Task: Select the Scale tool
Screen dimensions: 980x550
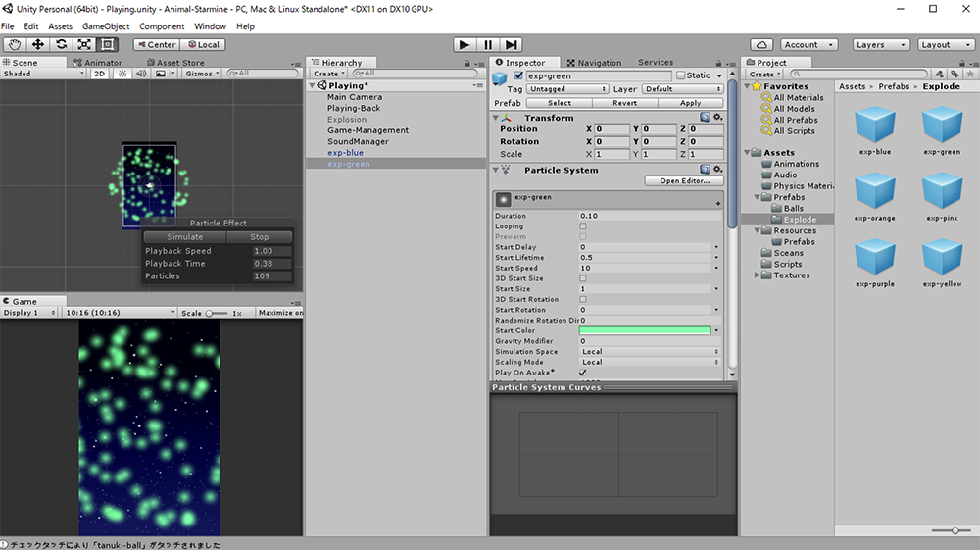Action: [83, 44]
